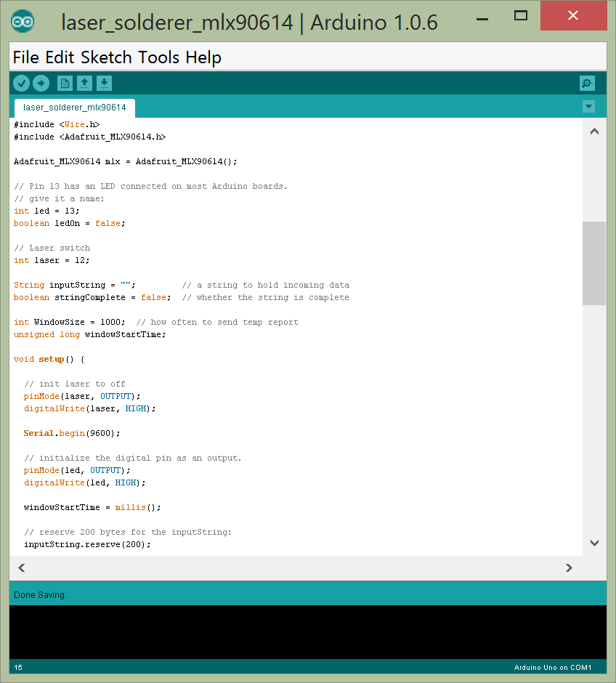The width and height of the screenshot is (616, 683).
Task: Click the 'String inputString' declaration line
Action: tap(74, 285)
